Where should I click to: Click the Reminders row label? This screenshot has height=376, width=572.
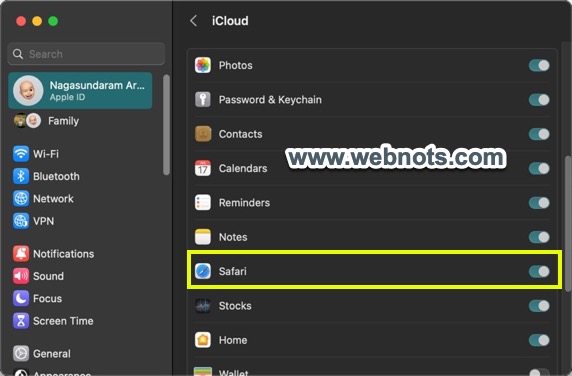tap(244, 203)
